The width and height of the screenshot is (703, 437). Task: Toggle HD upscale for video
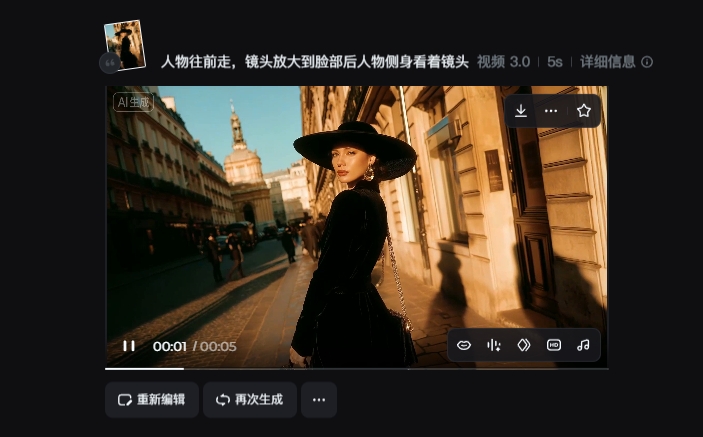[x=554, y=345]
